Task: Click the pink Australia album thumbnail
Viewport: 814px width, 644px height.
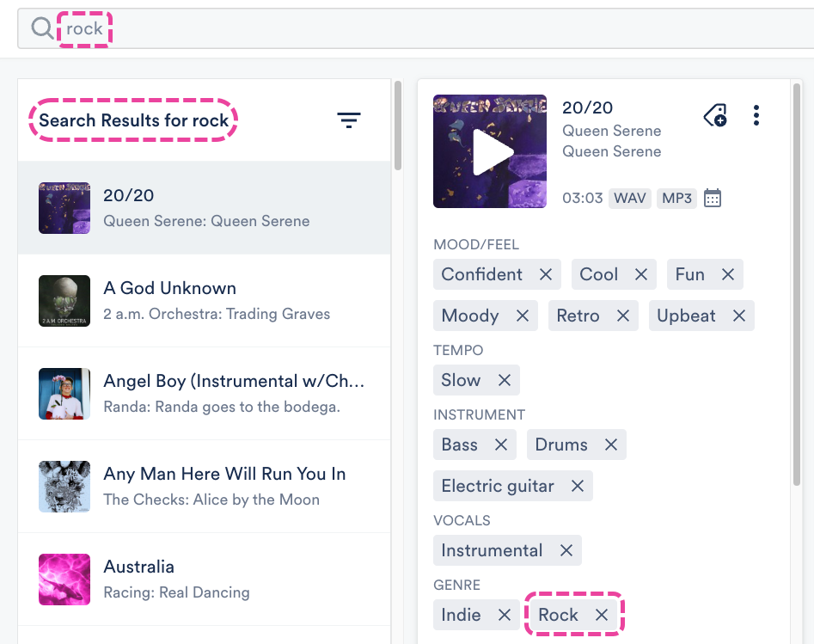Action: tap(64, 580)
